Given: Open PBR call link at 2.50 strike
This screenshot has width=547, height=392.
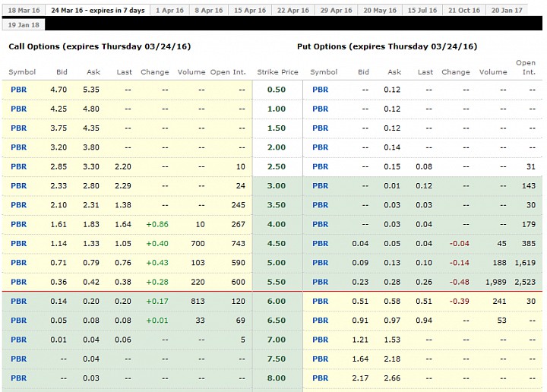Looking at the screenshot, I should tap(18, 166).
